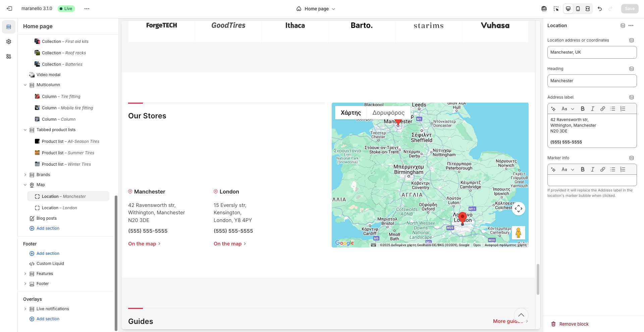Image resolution: width=644 pixels, height=332 pixels.
Task: Open the Apps icon in sidebar
Action: coord(9,56)
